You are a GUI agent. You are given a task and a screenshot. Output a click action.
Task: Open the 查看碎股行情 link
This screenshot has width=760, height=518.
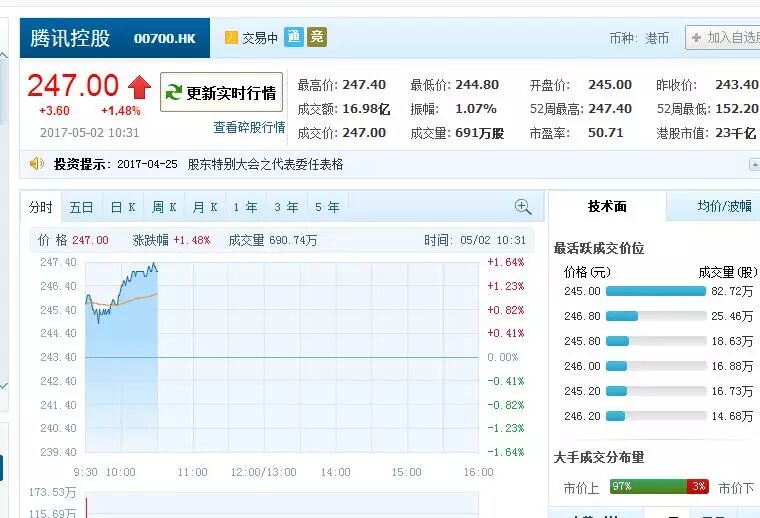249,127
